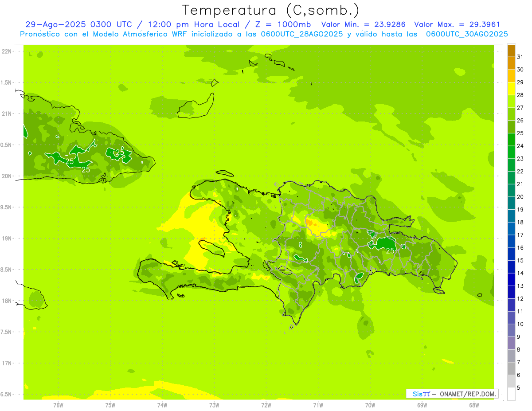532x411 pixels.
Task: Pick the swatch between 25 and 26
Action: click(511, 127)
